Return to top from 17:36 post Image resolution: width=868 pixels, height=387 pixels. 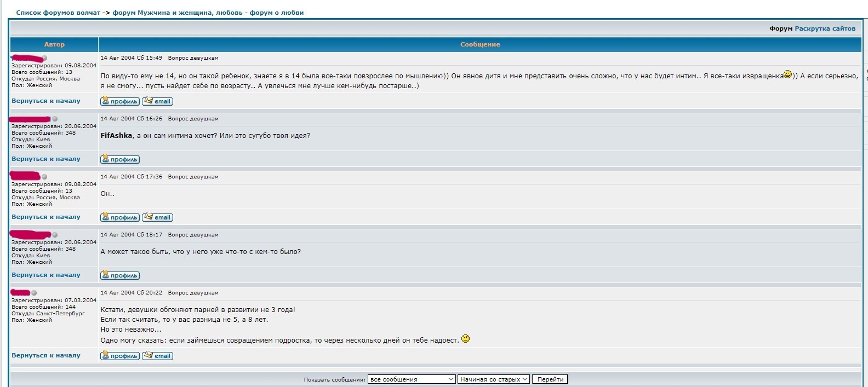click(46, 217)
